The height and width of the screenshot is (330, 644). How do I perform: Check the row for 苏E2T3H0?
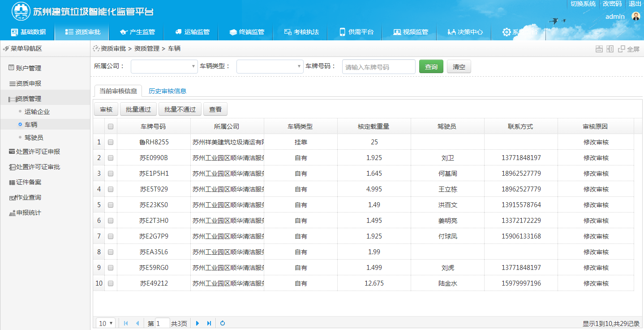point(111,221)
